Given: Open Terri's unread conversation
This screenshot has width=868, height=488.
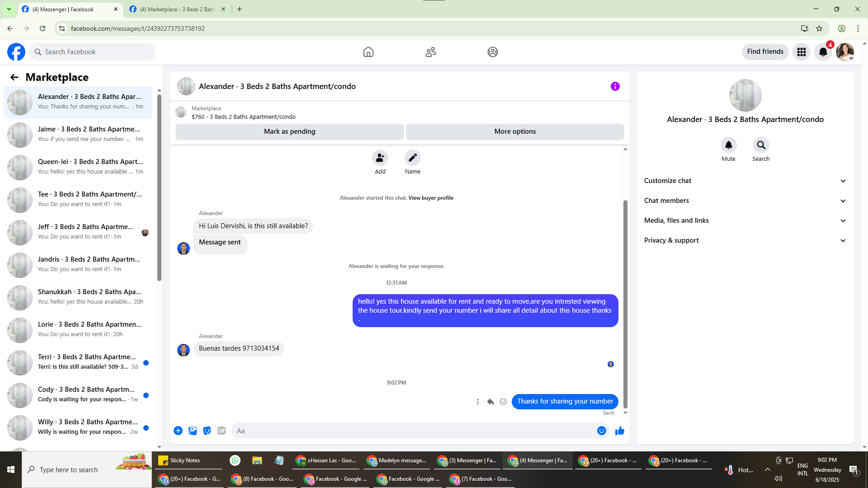Looking at the screenshot, I should (78, 362).
